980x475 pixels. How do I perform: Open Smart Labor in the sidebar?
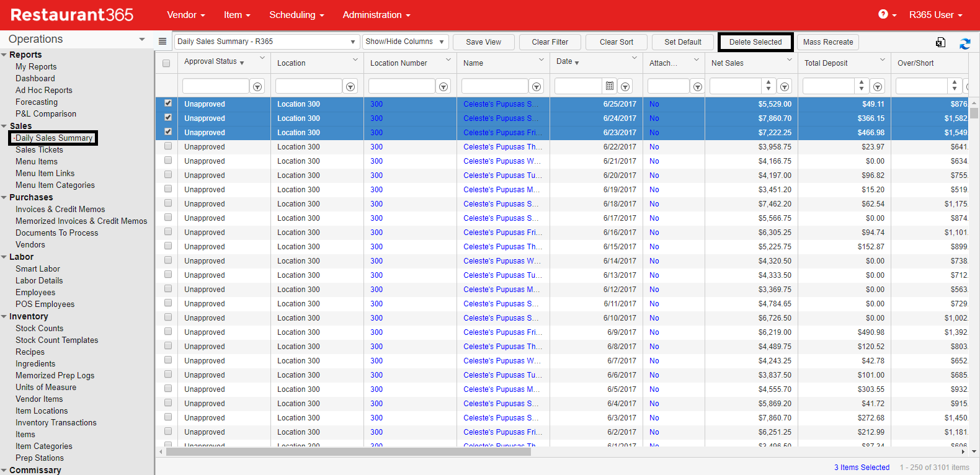[x=38, y=269]
